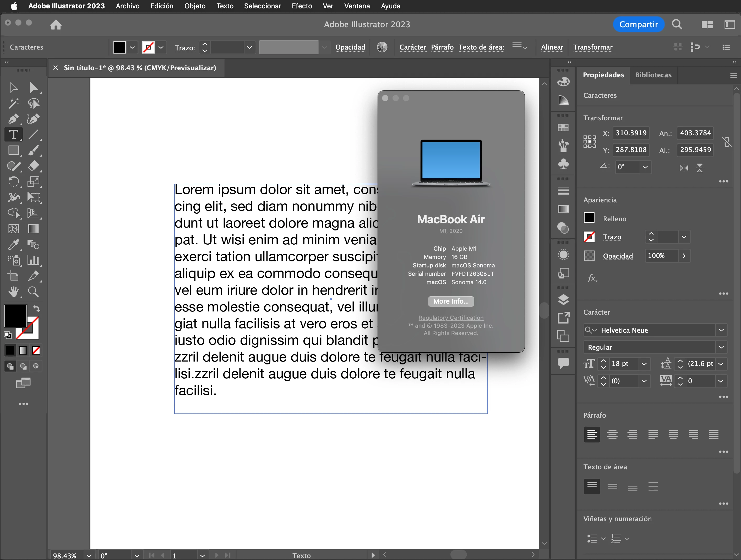The width and height of the screenshot is (741, 560).
Task: Select the Pen tool in the toolbar
Action: pos(13,119)
